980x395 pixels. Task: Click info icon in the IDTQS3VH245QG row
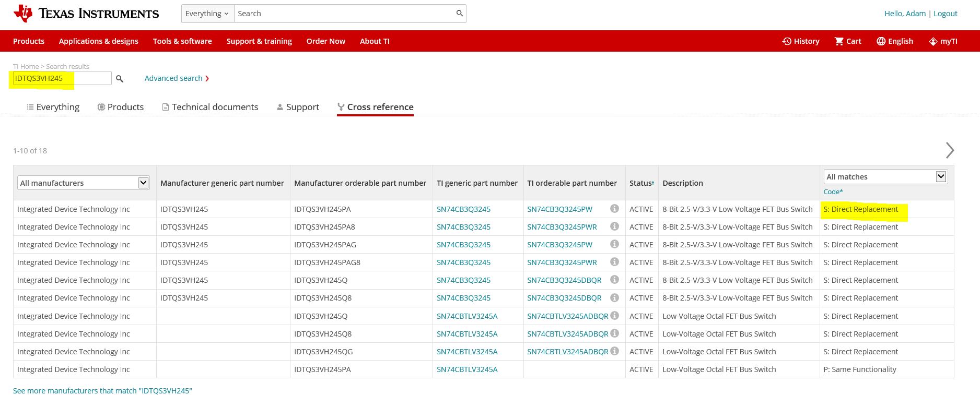pyautogui.click(x=614, y=351)
